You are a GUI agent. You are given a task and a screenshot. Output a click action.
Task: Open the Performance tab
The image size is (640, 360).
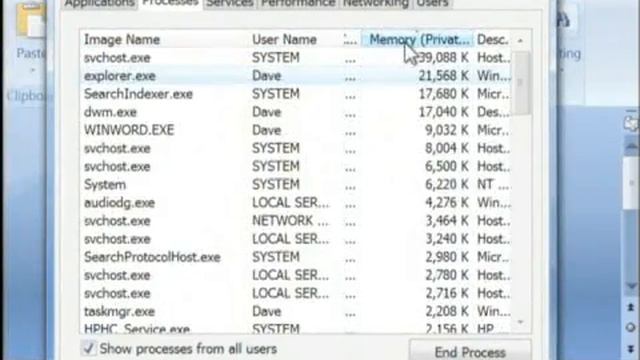click(298, 4)
